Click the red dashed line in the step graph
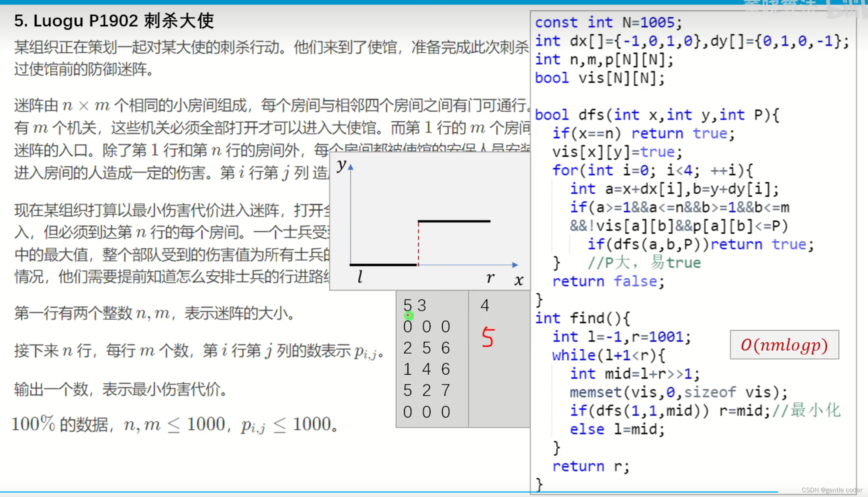This screenshot has height=497, width=868. click(418, 242)
